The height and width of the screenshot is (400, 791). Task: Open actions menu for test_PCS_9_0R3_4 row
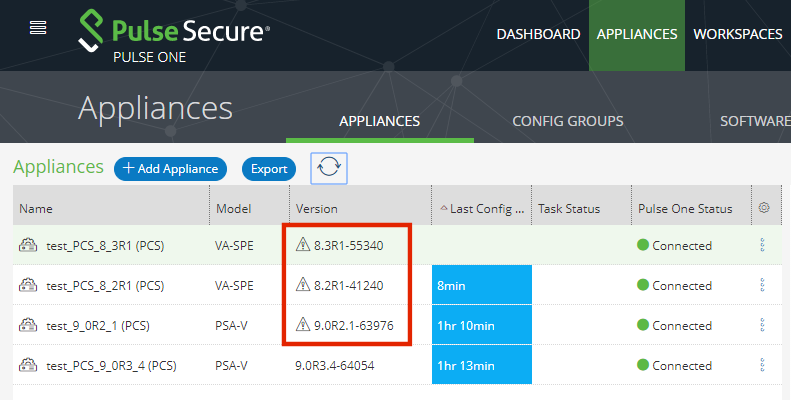tap(762, 365)
